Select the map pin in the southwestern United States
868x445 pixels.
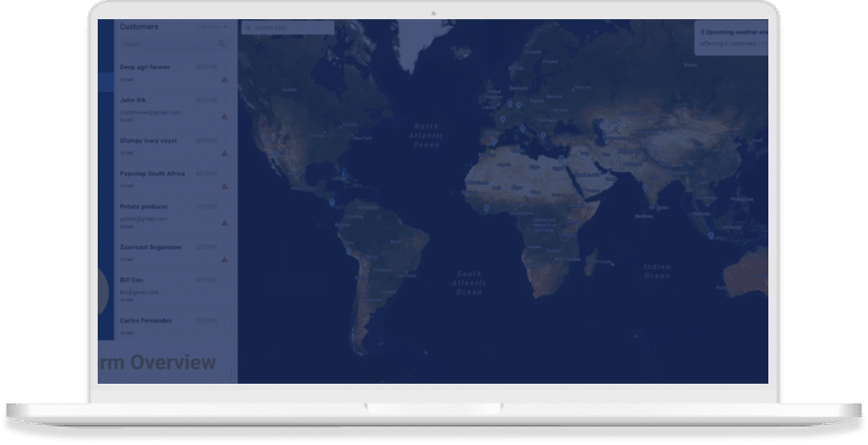pos(276,155)
